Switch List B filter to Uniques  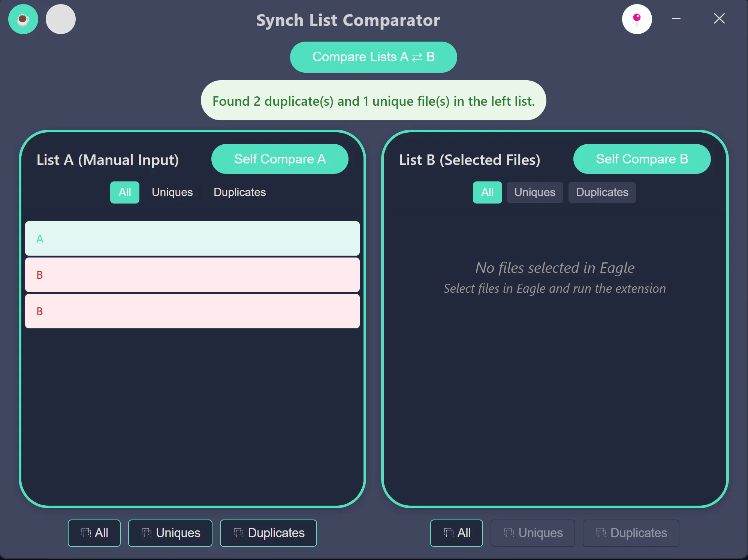534,192
